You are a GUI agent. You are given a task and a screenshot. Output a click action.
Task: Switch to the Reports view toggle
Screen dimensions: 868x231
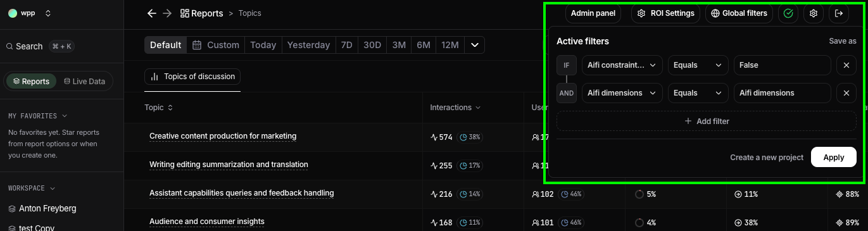tap(31, 81)
